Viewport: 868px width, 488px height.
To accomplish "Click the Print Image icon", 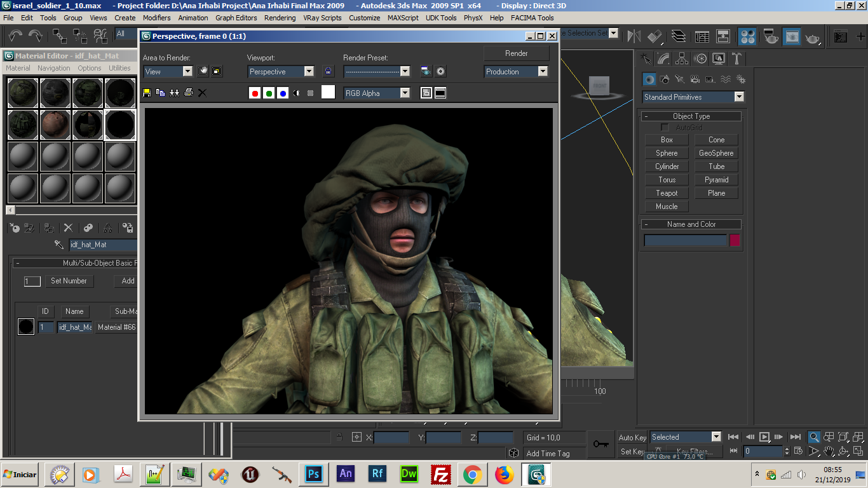I will tap(188, 93).
